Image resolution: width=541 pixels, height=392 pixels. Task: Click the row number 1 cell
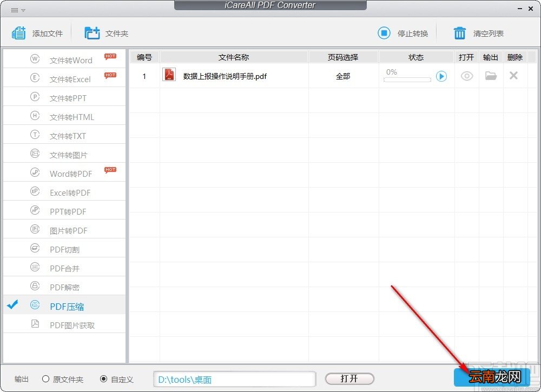coord(144,76)
